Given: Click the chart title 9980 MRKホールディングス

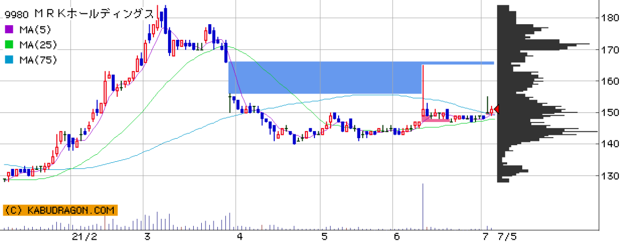Looking at the screenshot, I should [79, 14].
